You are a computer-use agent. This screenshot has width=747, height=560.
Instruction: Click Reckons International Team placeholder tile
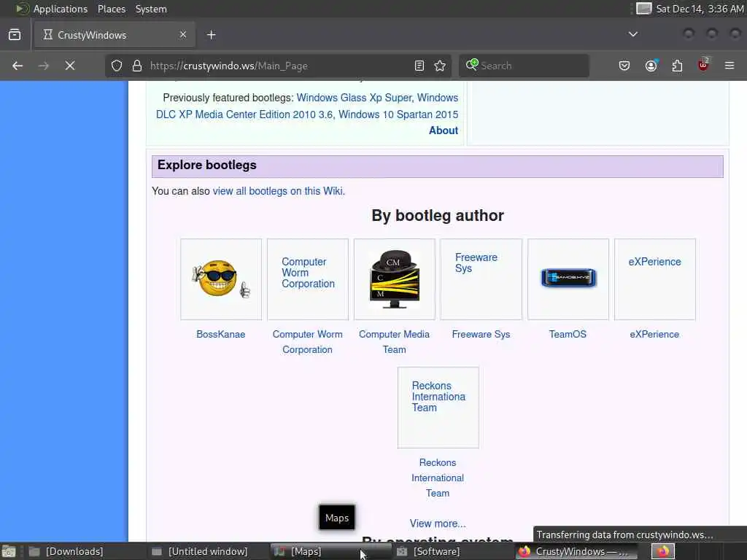438,408
